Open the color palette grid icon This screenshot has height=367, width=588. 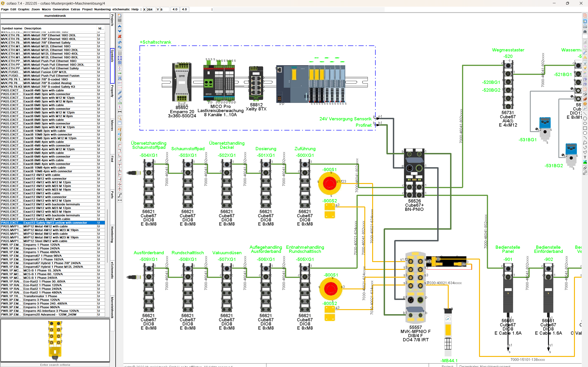pos(585,73)
